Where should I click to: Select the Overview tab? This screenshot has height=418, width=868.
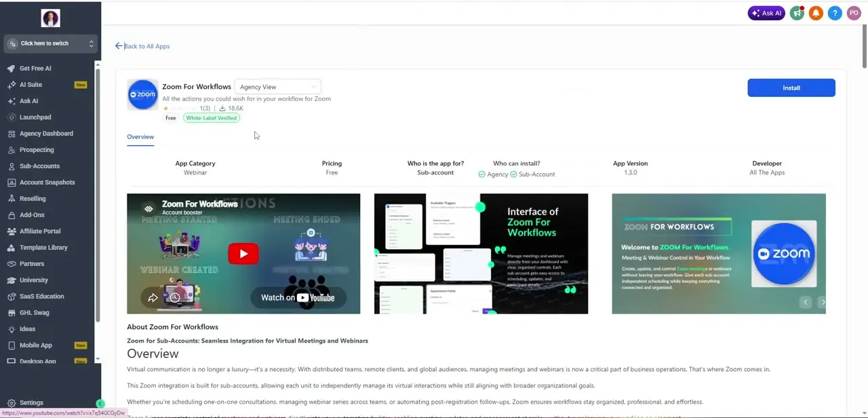[140, 137]
